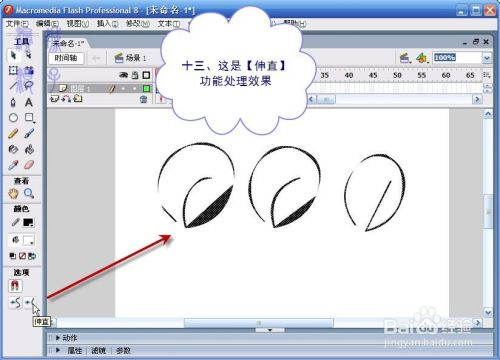Screen dimensions: 500x360
Task: Click the No Color icon
Action: pos(22,256)
